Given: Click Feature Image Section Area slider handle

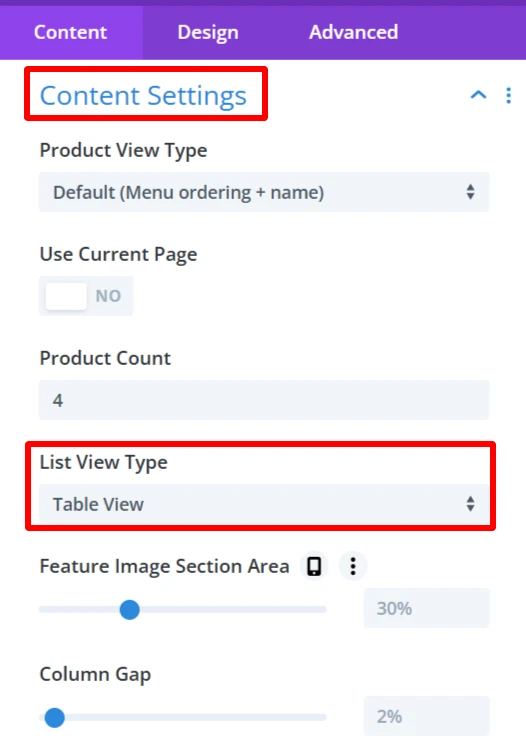Looking at the screenshot, I should (x=129, y=610).
